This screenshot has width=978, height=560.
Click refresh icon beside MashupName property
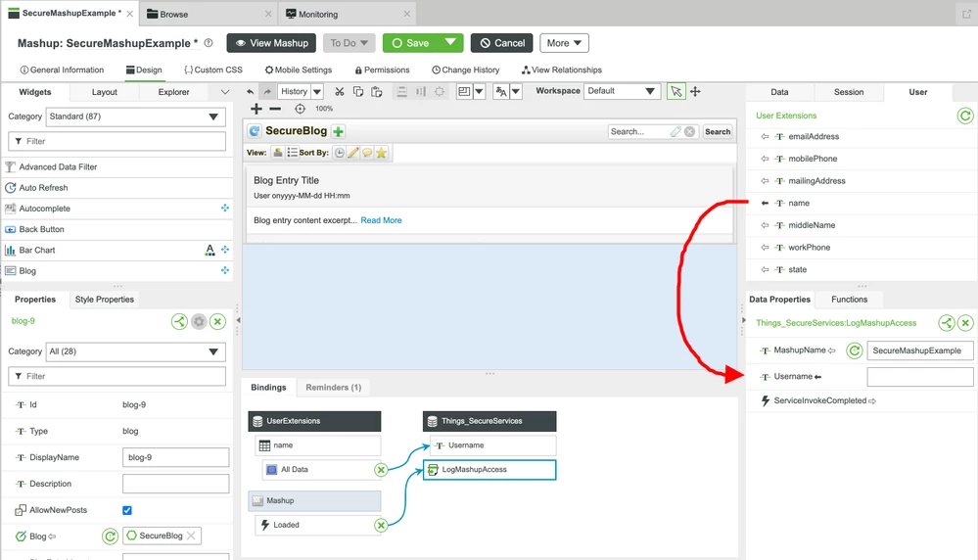pyautogui.click(x=855, y=350)
